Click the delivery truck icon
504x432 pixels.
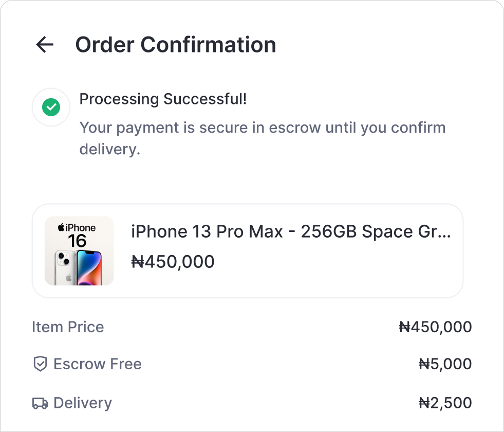[40, 403]
